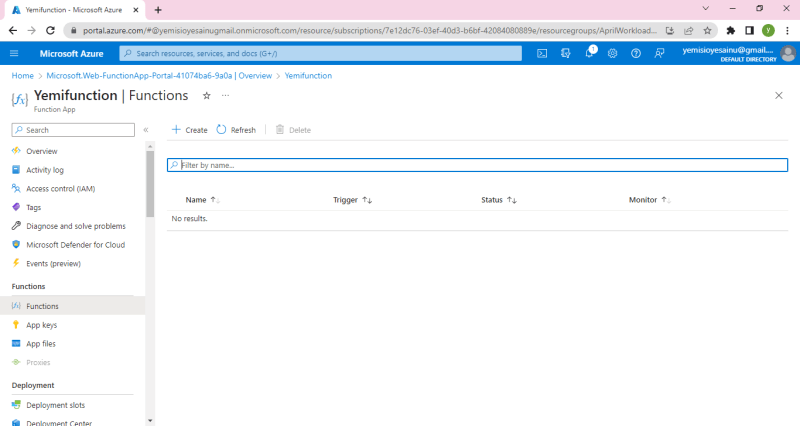Click the Azure global search bar
The image size is (800, 426).
pos(320,53)
